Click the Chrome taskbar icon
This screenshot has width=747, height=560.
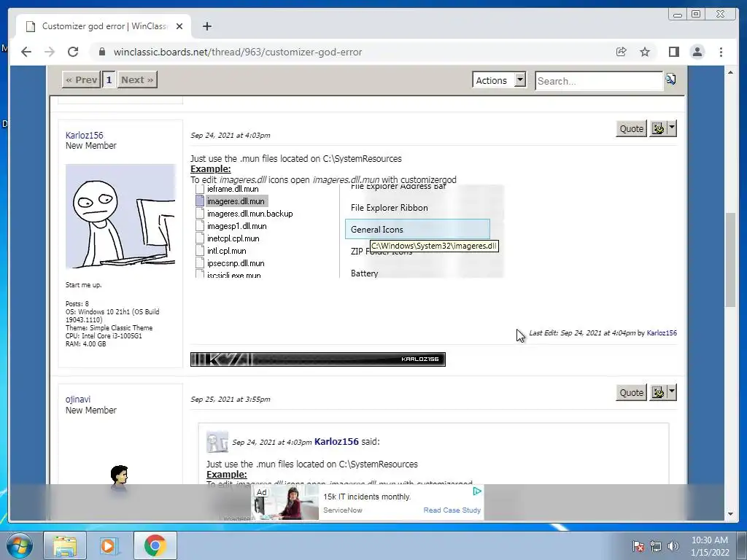(x=155, y=545)
